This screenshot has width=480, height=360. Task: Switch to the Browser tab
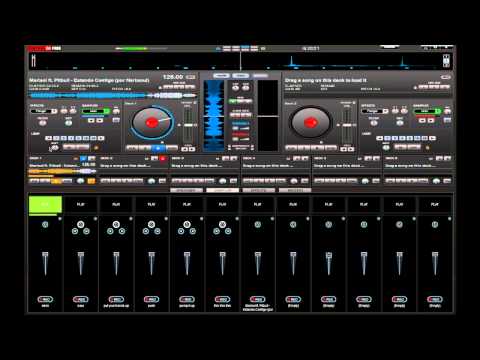pos(186,190)
